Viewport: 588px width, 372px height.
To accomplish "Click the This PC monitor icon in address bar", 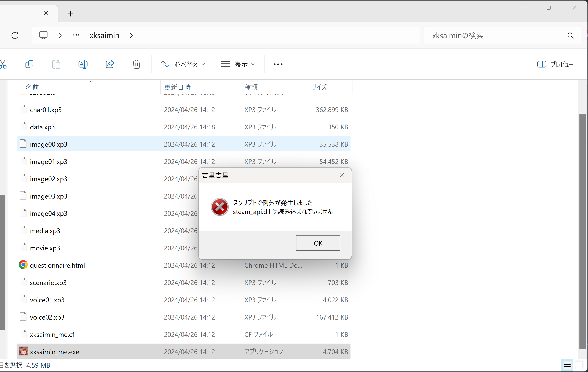I will pyautogui.click(x=43, y=35).
